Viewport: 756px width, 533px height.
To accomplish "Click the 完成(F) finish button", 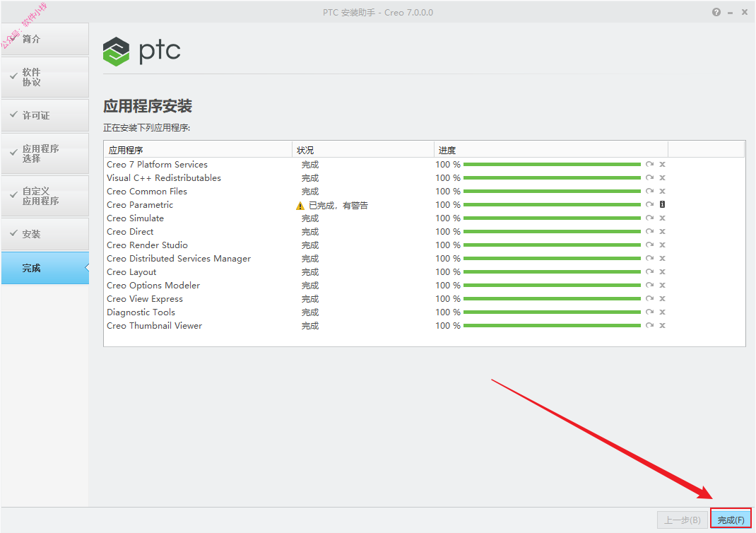I will (731, 520).
